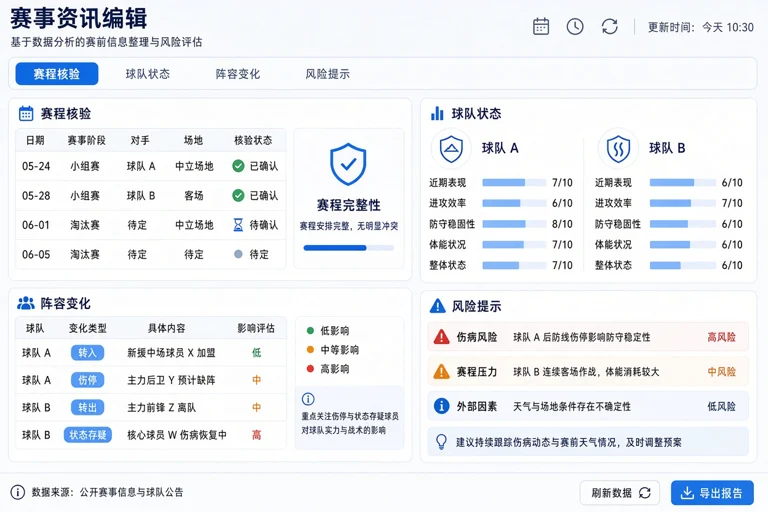Click info icon in 阵容变化 note box
The height and width of the screenshot is (512, 768).
308,399
